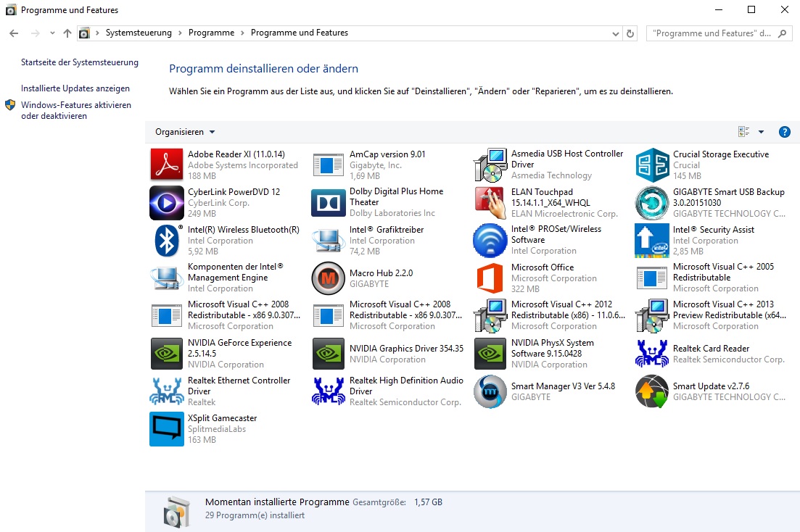Click the back navigation arrow
The image size is (800, 532).
coord(15,33)
